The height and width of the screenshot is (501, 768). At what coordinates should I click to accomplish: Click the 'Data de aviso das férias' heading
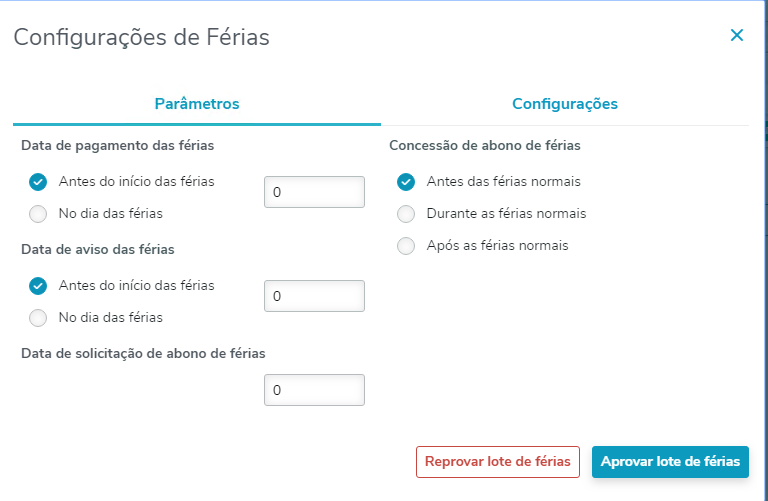coord(104,249)
